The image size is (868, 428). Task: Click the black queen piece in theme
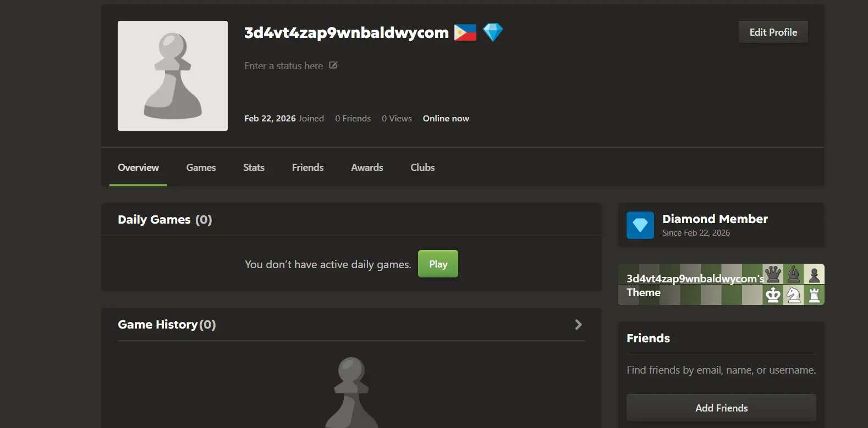773,274
